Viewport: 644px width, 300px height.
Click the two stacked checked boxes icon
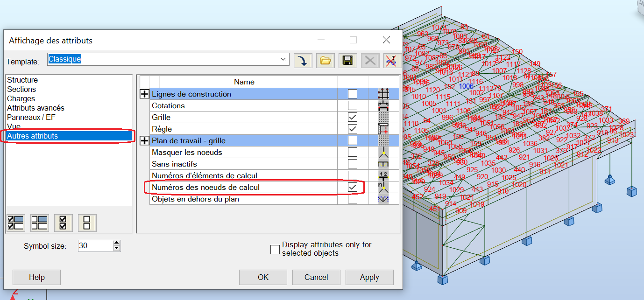click(63, 223)
